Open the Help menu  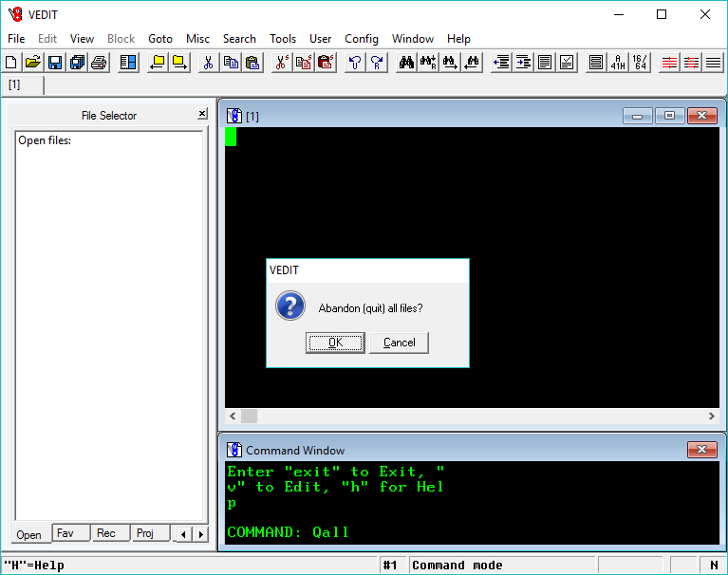tap(458, 39)
